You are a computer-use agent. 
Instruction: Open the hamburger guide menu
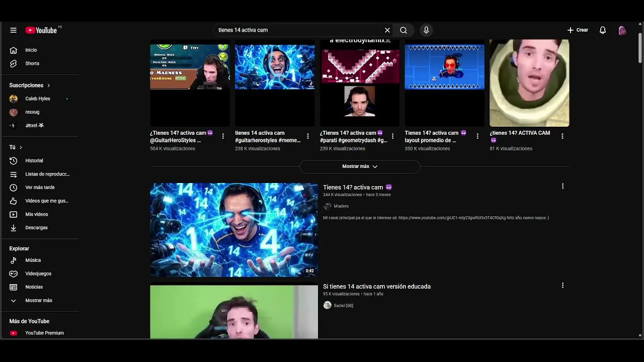[14, 30]
